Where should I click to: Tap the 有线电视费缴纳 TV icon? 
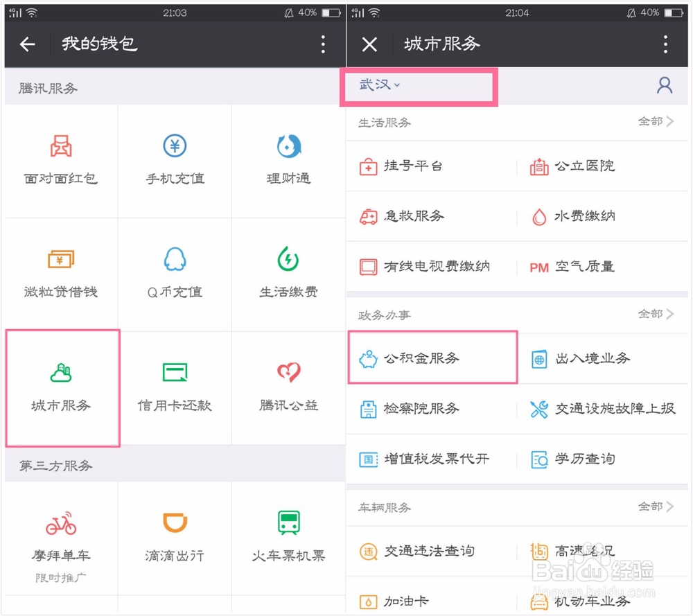pyautogui.click(x=368, y=267)
